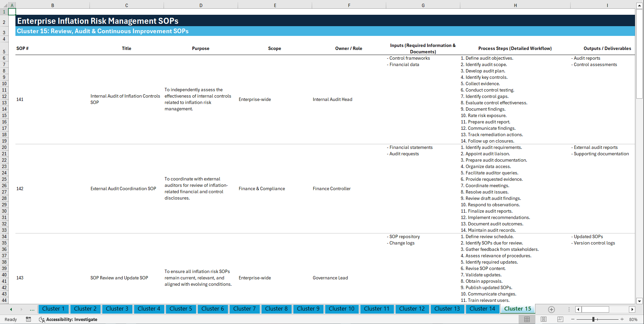The height and width of the screenshot is (324, 644).
Task: Open the zoom dialog by clicking 80%
Action: [x=633, y=319]
